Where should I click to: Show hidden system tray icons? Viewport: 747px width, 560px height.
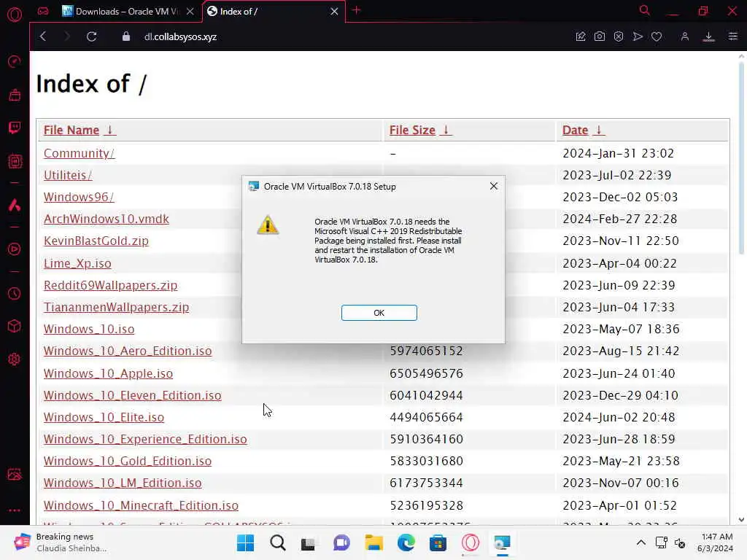(641, 542)
